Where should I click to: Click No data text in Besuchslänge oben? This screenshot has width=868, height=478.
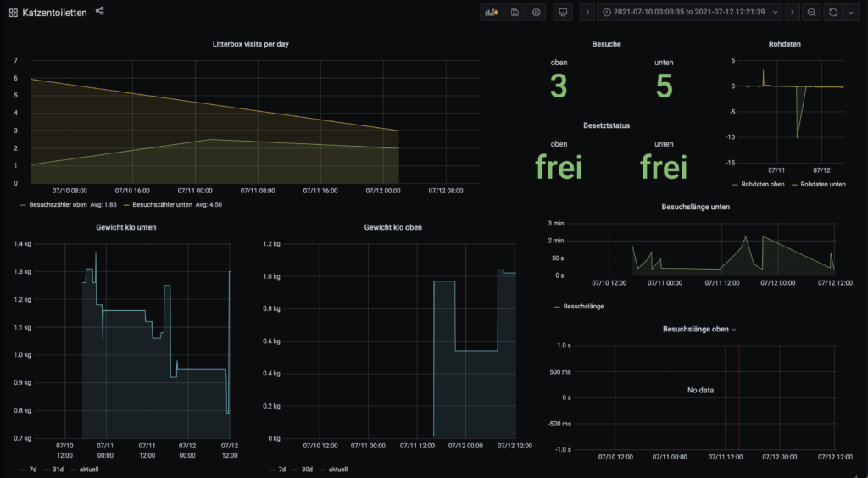(x=700, y=390)
